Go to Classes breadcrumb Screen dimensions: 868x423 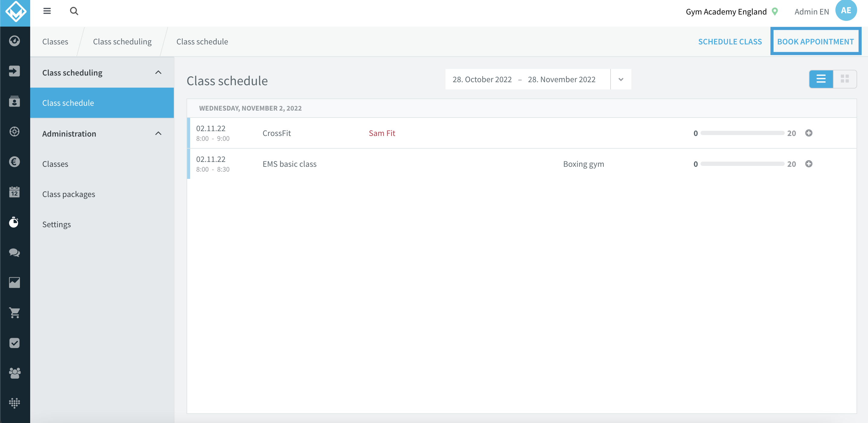point(55,41)
